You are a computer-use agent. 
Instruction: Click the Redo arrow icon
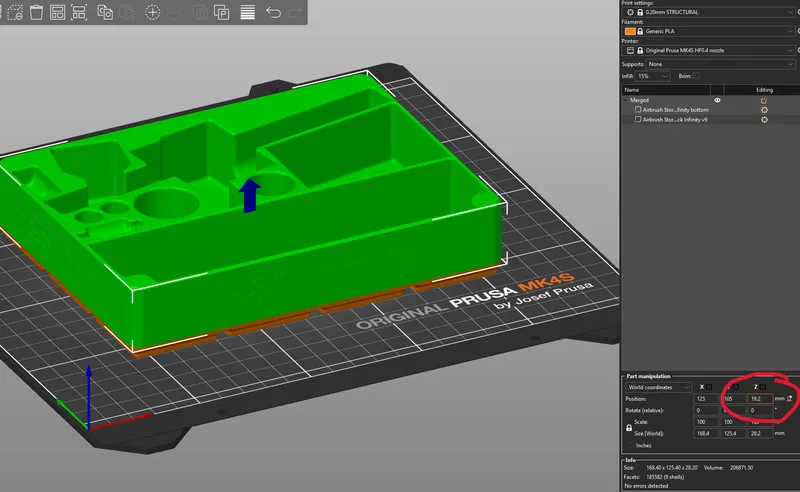click(x=295, y=12)
